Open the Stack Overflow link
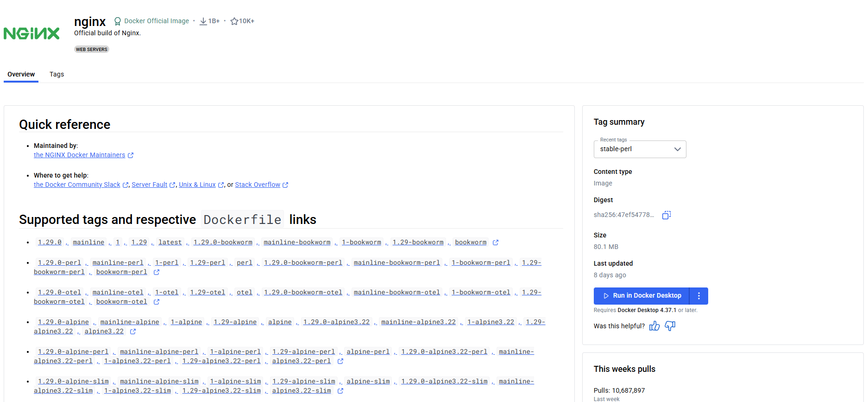The image size is (868, 402). pos(258,185)
